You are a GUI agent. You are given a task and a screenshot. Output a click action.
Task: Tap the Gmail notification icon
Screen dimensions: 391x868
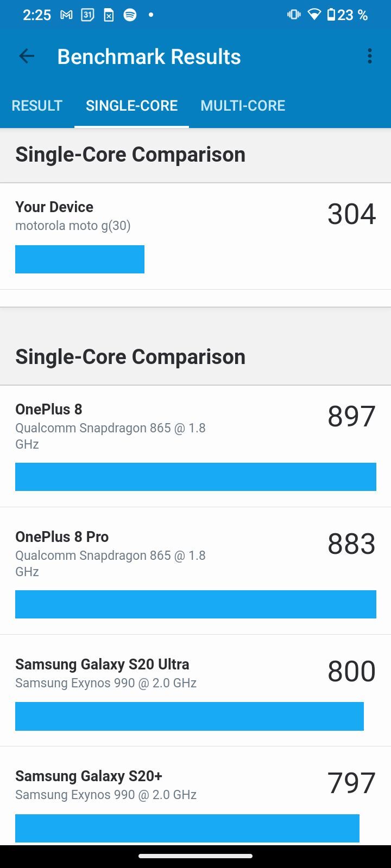(x=66, y=15)
